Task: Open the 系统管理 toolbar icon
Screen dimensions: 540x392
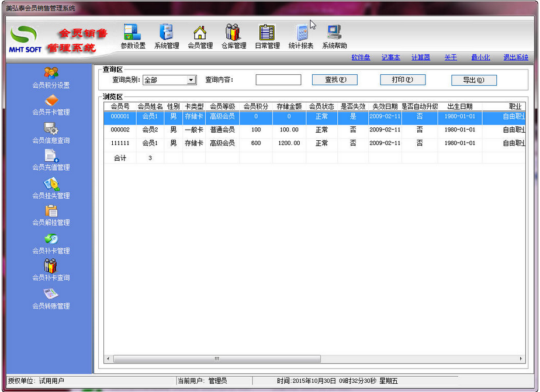Action: point(167,36)
